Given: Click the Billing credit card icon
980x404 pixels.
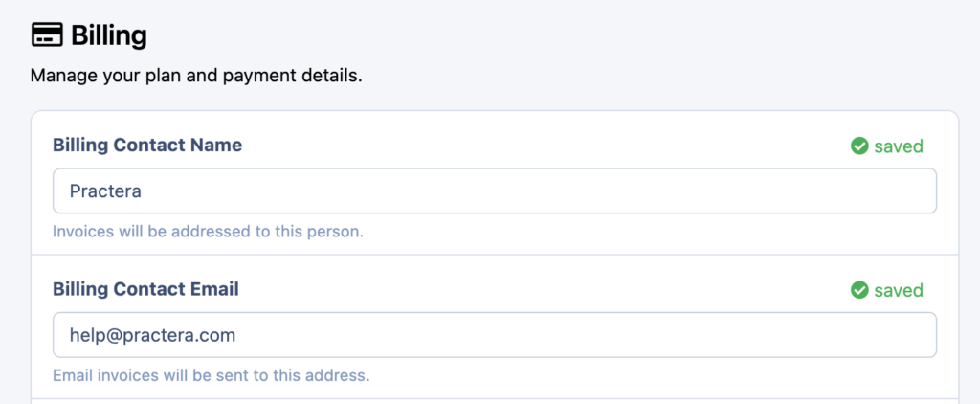Looking at the screenshot, I should [47, 35].
